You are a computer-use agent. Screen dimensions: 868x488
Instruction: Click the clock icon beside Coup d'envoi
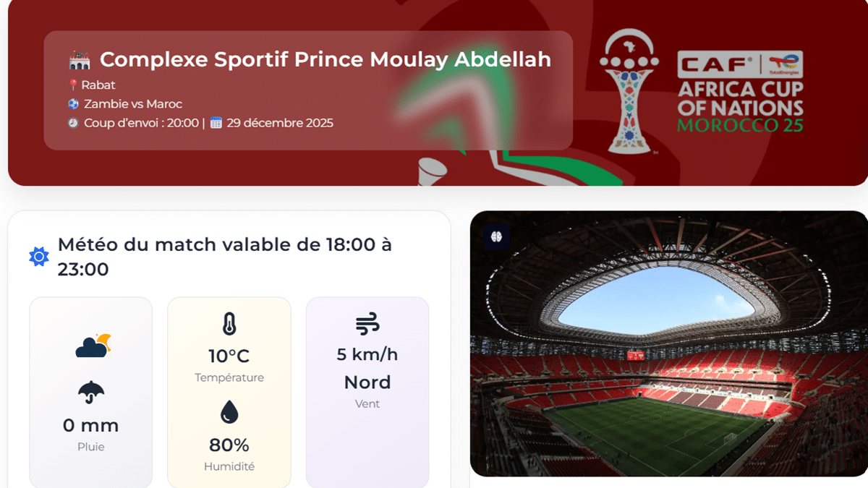[x=73, y=123]
